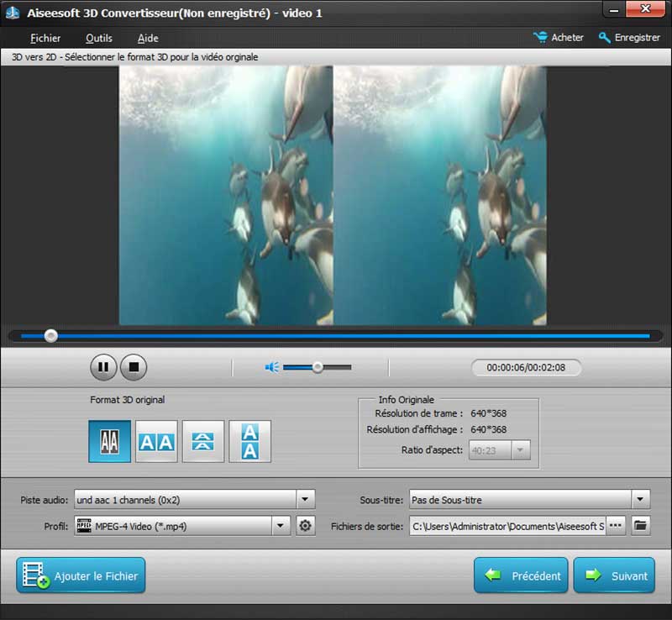The height and width of the screenshot is (620, 672).
Task: Open the Fichier menu
Action: (45, 38)
